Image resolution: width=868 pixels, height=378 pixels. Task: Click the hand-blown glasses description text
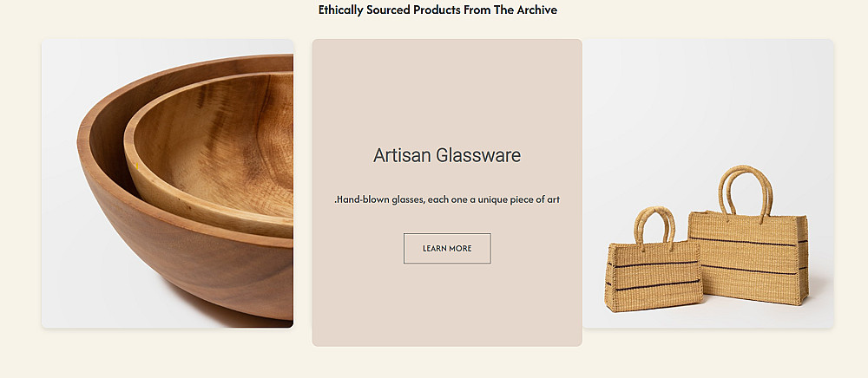(x=447, y=199)
